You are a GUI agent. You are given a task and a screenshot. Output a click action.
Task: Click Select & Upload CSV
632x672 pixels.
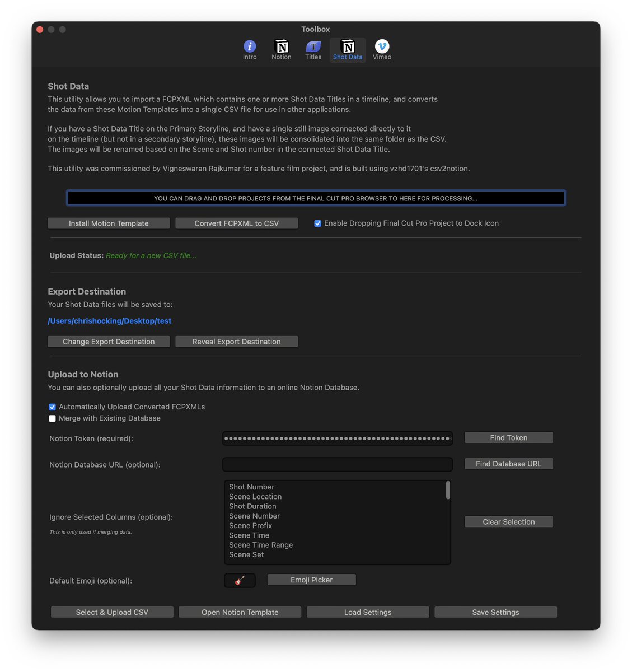[112, 612]
